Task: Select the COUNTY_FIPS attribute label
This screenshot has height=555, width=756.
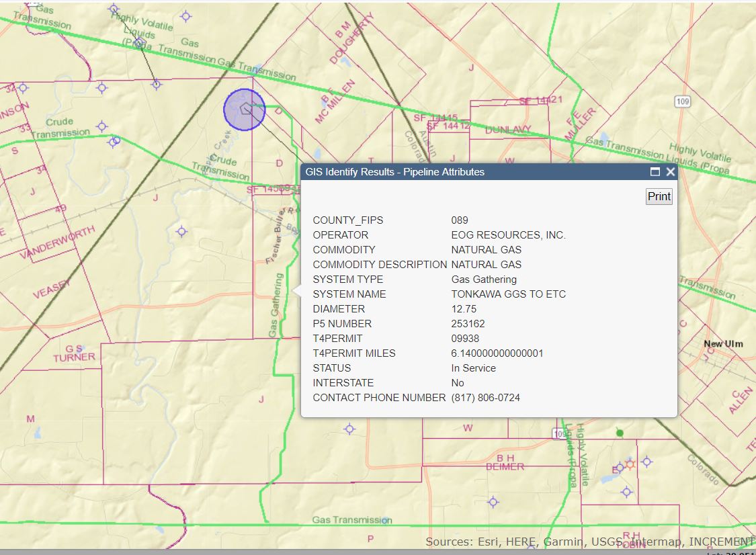Action: pos(348,220)
